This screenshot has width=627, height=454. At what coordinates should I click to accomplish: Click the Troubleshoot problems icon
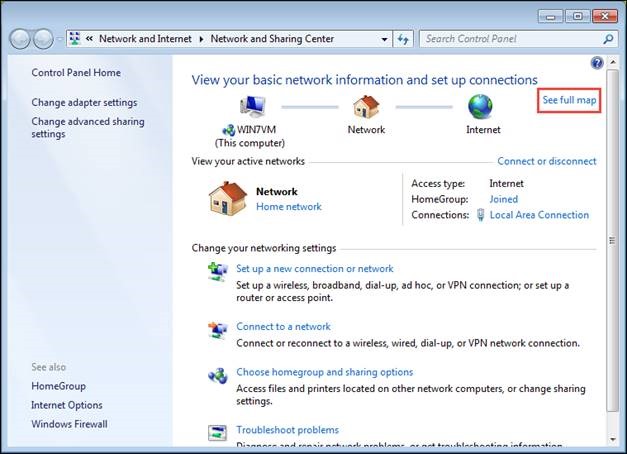pyautogui.click(x=218, y=433)
